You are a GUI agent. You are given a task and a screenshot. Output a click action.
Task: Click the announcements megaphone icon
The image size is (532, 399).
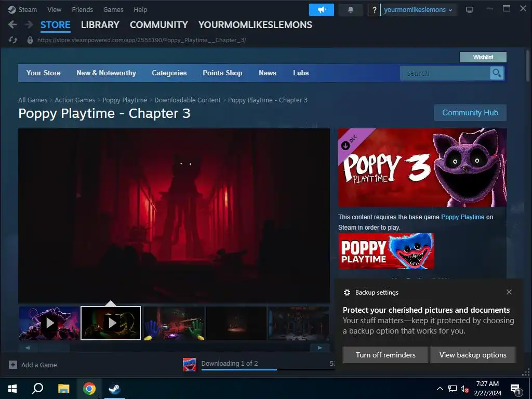pyautogui.click(x=321, y=10)
